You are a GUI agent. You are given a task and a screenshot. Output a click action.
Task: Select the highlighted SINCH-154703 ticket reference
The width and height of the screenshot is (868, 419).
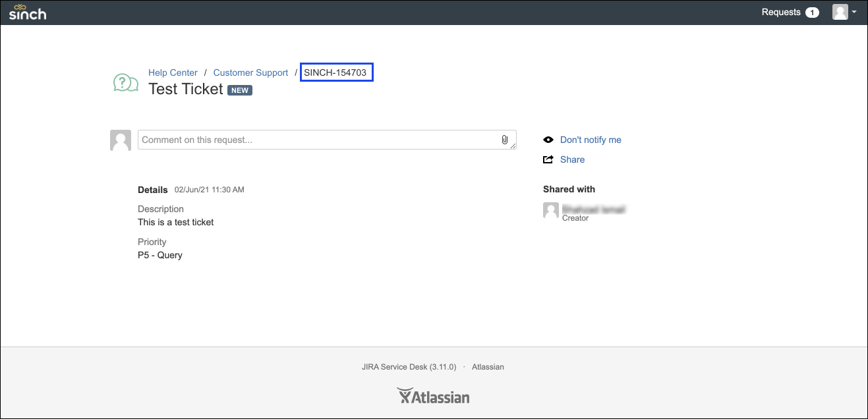pos(336,72)
